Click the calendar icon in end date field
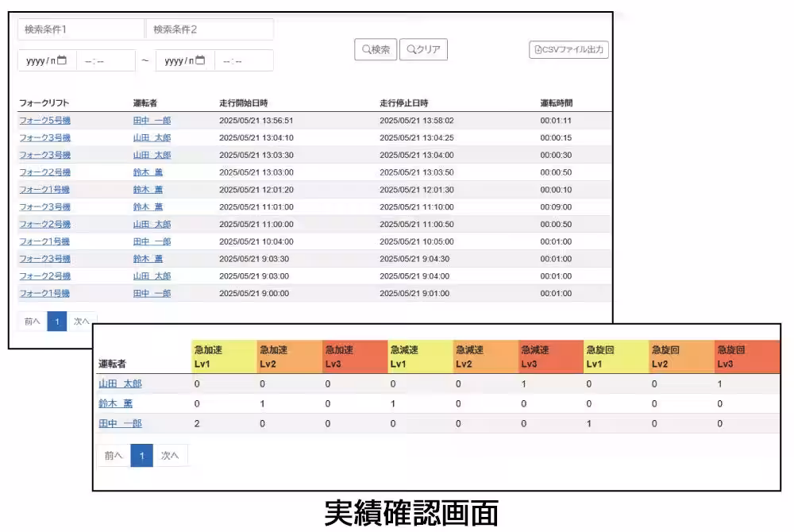Viewport: 794px width, 532px height. (200, 60)
